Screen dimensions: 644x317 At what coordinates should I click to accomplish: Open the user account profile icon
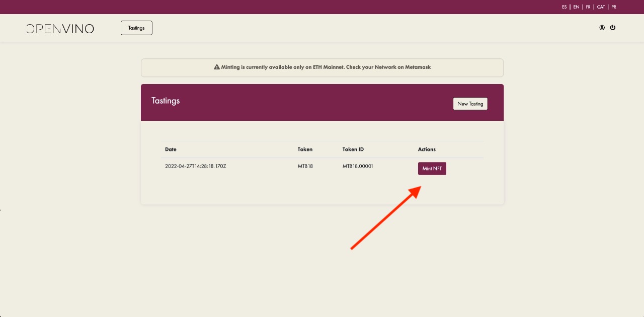pos(602,28)
